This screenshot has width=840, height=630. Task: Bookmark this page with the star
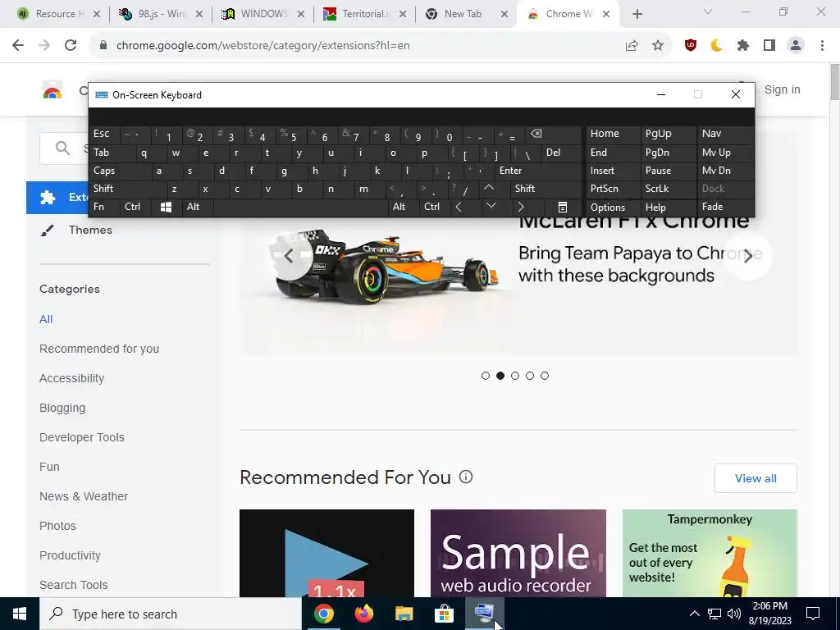pyautogui.click(x=658, y=46)
